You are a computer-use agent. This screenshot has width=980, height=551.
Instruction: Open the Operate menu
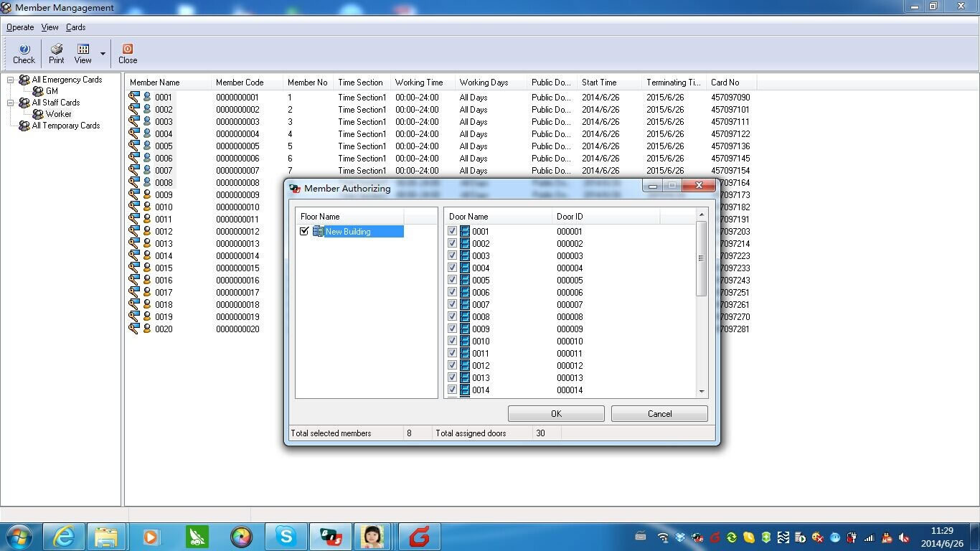coord(20,27)
